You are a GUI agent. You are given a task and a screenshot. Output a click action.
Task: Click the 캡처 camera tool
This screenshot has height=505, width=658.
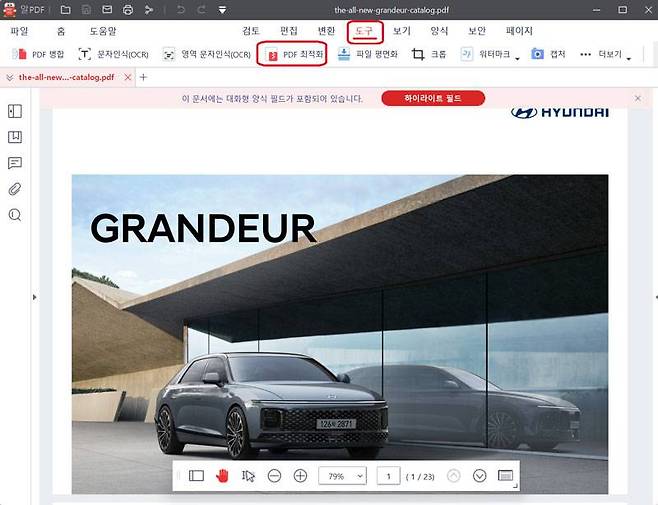(x=548, y=54)
